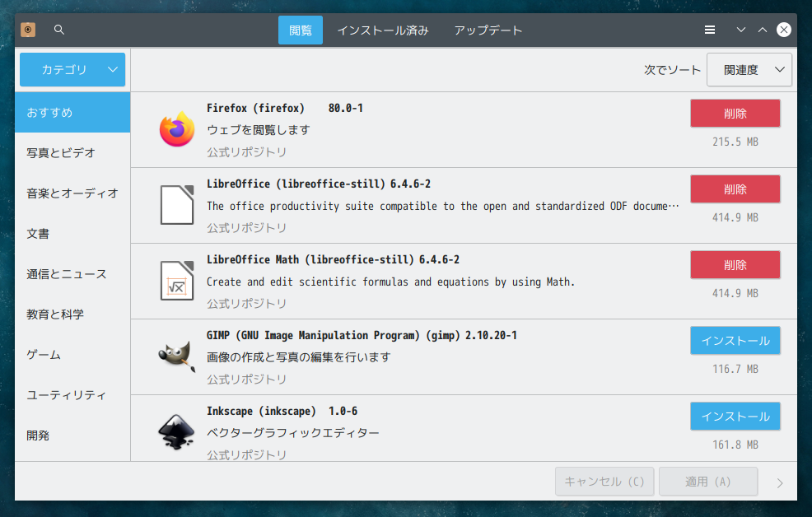Image resolution: width=812 pixels, height=517 pixels.
Task: Click the maximize chevron in title bar
Action: (763, 30)
